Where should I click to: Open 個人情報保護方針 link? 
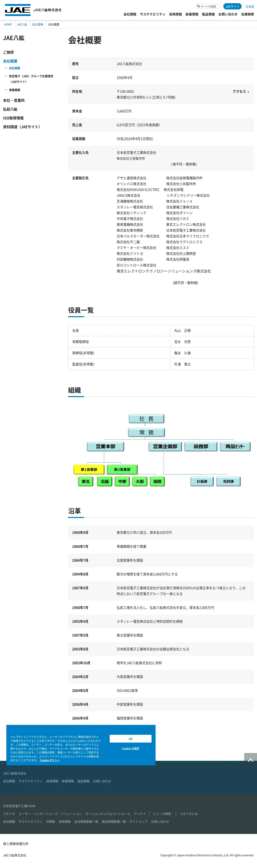tap(16, 844)
